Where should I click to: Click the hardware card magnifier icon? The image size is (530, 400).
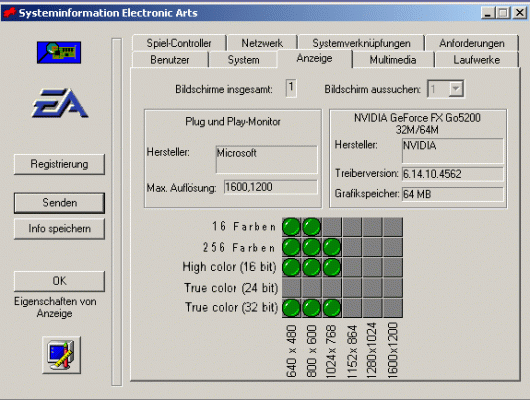pos(59,52)
